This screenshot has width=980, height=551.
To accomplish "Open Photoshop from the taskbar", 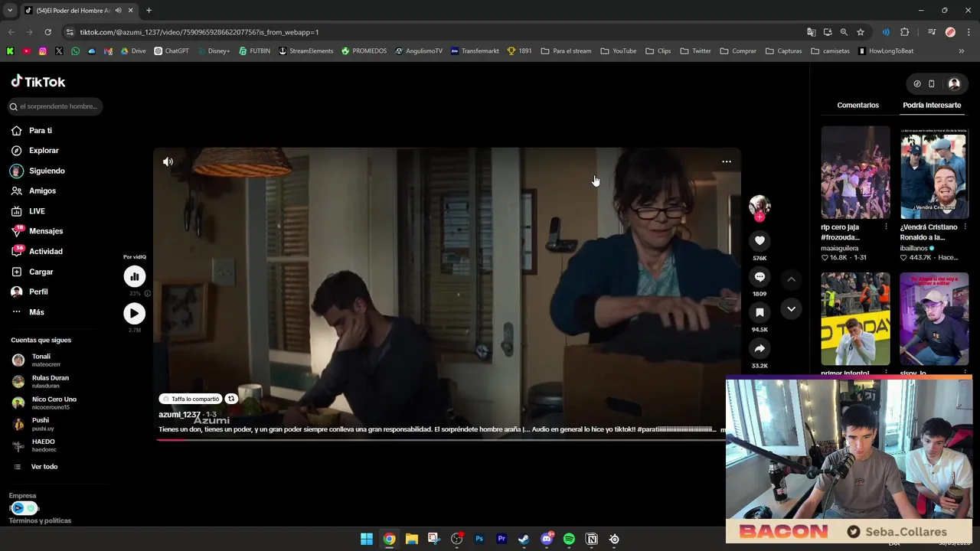I will tap(479, 539).
